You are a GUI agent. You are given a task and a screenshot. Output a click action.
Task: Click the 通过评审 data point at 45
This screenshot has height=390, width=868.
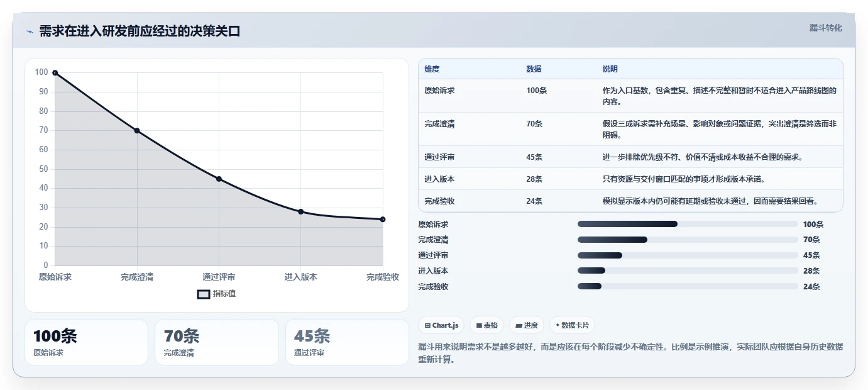[x=219, y=179]
